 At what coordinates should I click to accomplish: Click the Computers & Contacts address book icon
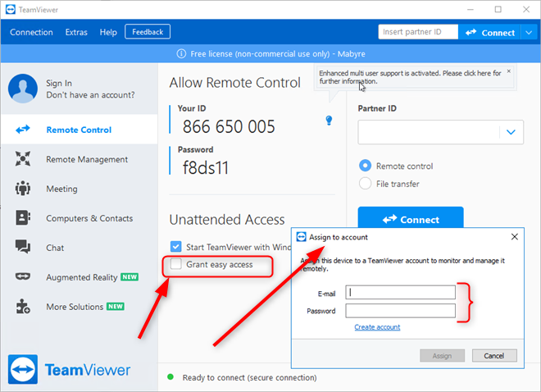(x=23, y=218)
